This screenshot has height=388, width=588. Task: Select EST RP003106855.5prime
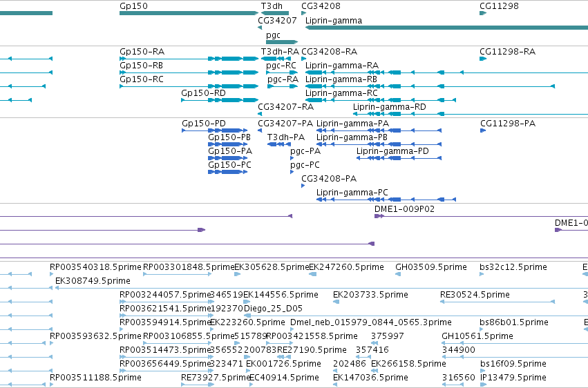click(178, 343)
